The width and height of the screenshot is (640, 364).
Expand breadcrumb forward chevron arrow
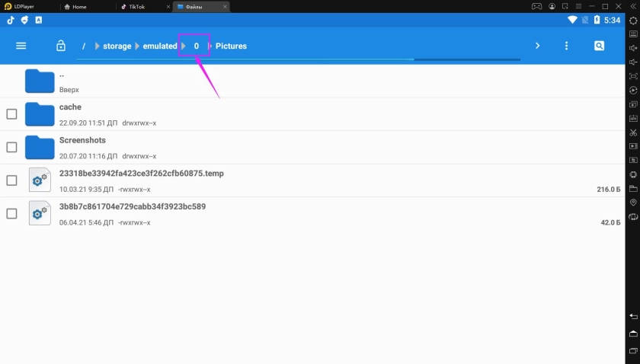tap(537, 46)
